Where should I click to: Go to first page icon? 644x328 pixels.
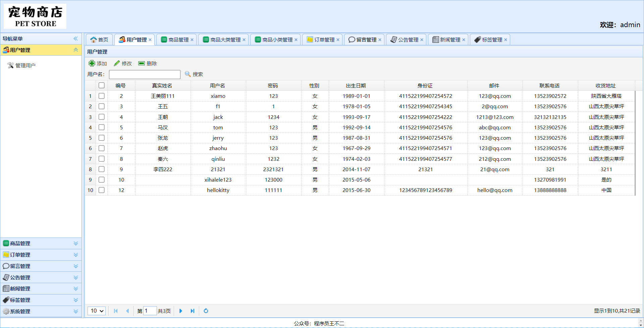[x=116, y=311]
